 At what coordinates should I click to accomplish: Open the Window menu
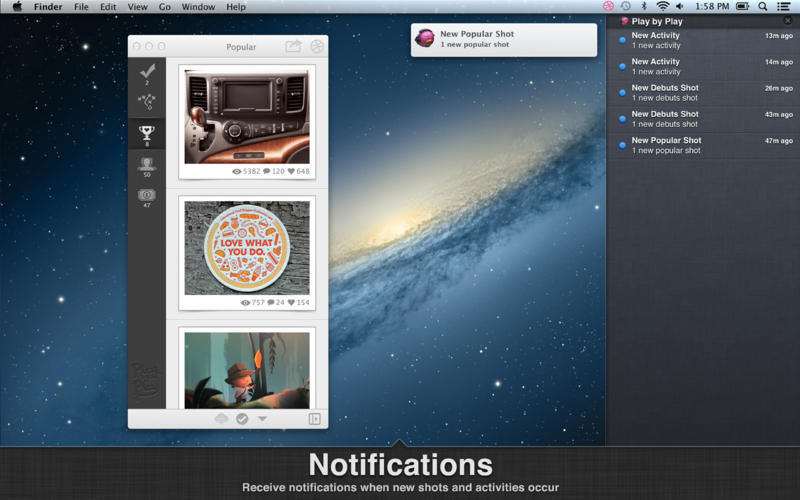pyautogui.click(x=198, y=7)
